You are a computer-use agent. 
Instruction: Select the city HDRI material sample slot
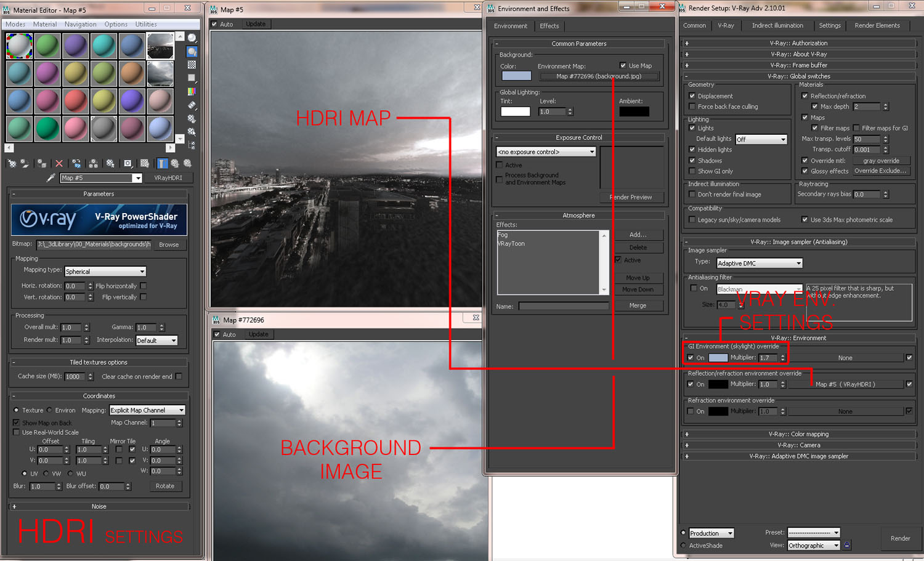click(160, 46)
